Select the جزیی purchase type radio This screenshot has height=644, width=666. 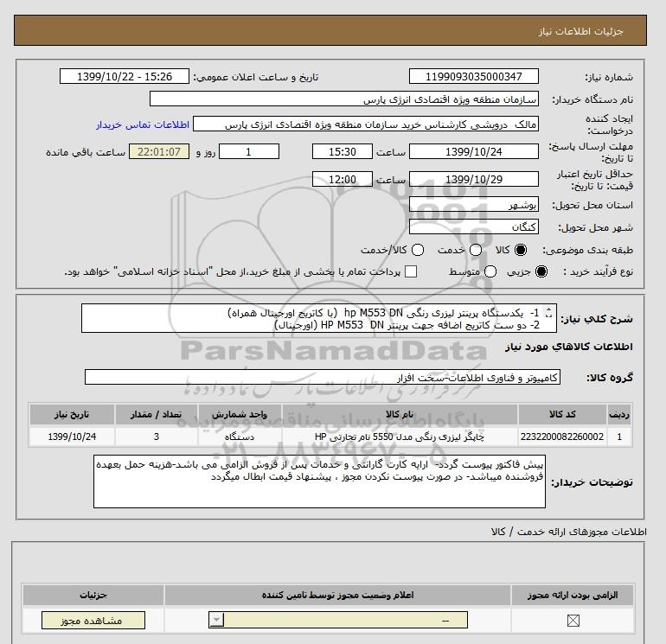pos(541,271)
